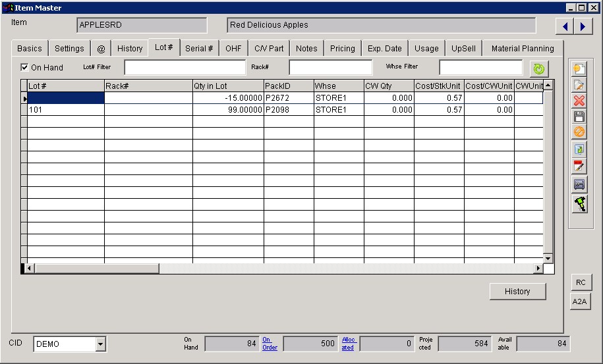603x364 pixels.
Task: Select the Material Planning tab
Action: [523, 48]
